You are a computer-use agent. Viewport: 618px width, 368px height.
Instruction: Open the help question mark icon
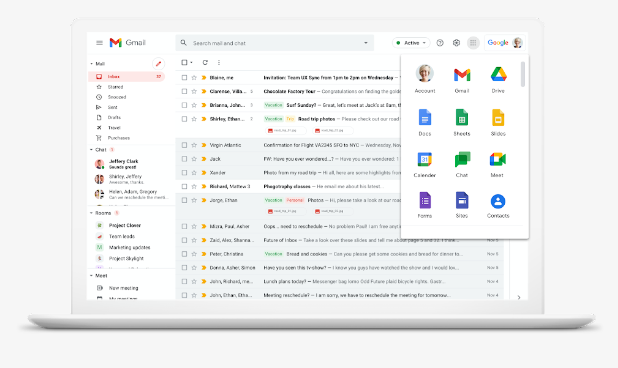point(440,43)
